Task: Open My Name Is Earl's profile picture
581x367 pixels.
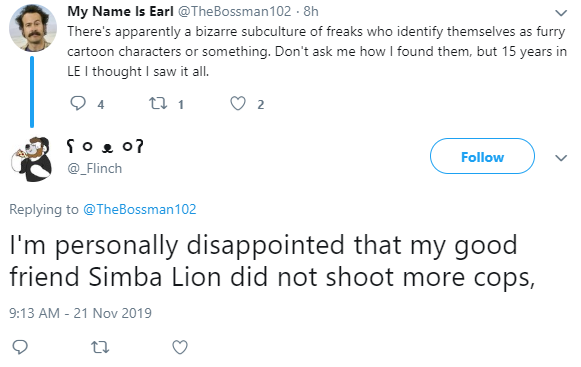Action: tap(33, 27)
